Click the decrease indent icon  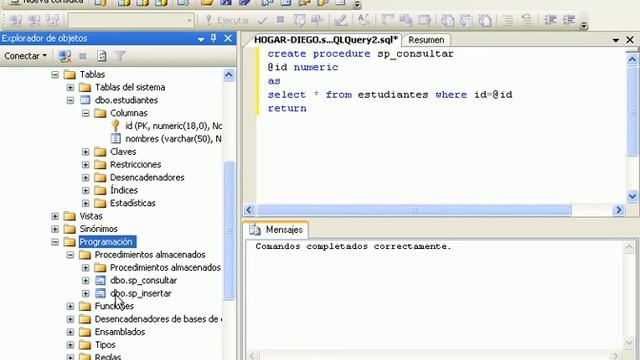[x=550, y=20]
